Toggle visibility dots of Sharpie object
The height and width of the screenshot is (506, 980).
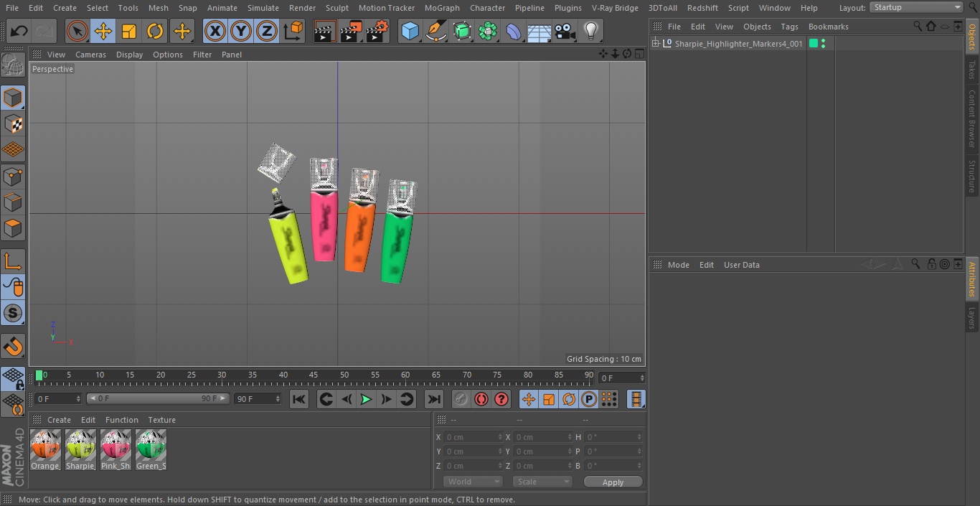pos(823,44)
